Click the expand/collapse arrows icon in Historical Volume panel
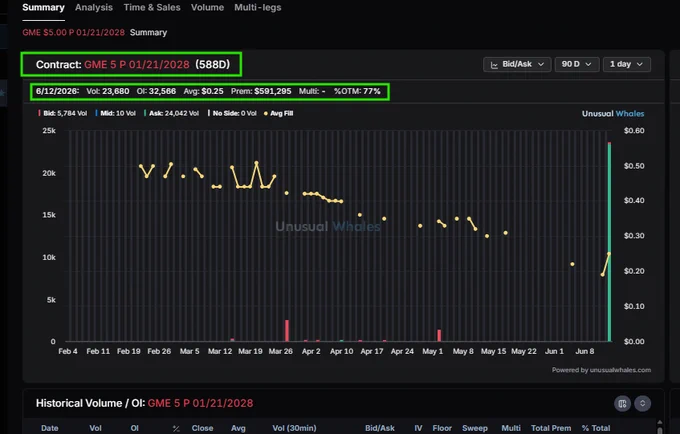This screenshot has width=680, height=434. point(643,404)
